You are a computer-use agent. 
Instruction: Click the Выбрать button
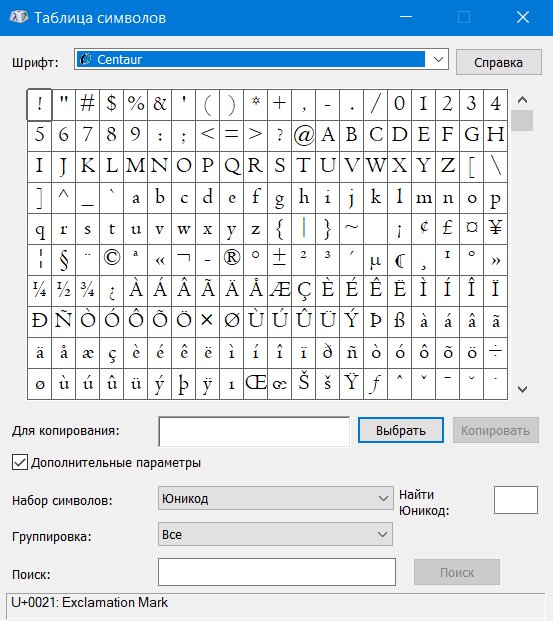point(401,430)
